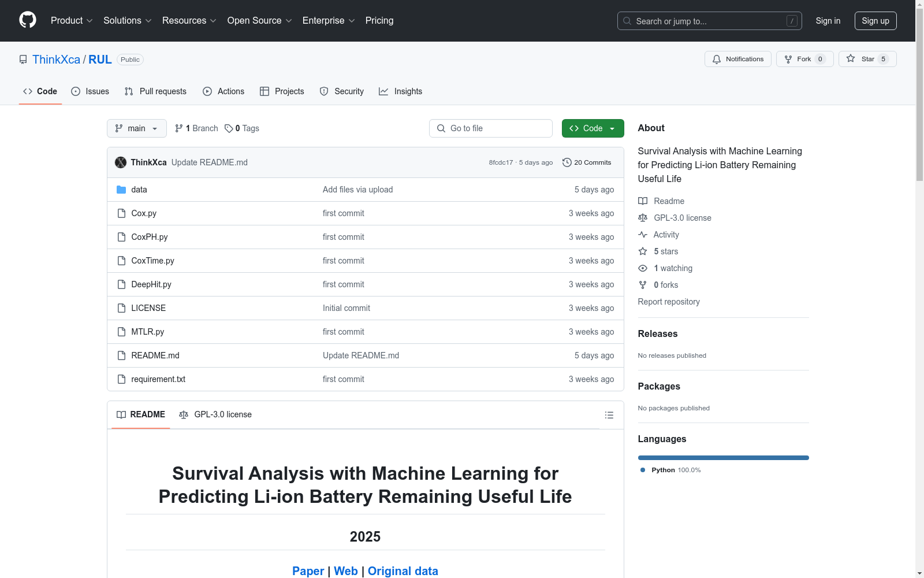Click the Python 100.0% language label
Screen dimensions: 924x578
tap(670, 470)
